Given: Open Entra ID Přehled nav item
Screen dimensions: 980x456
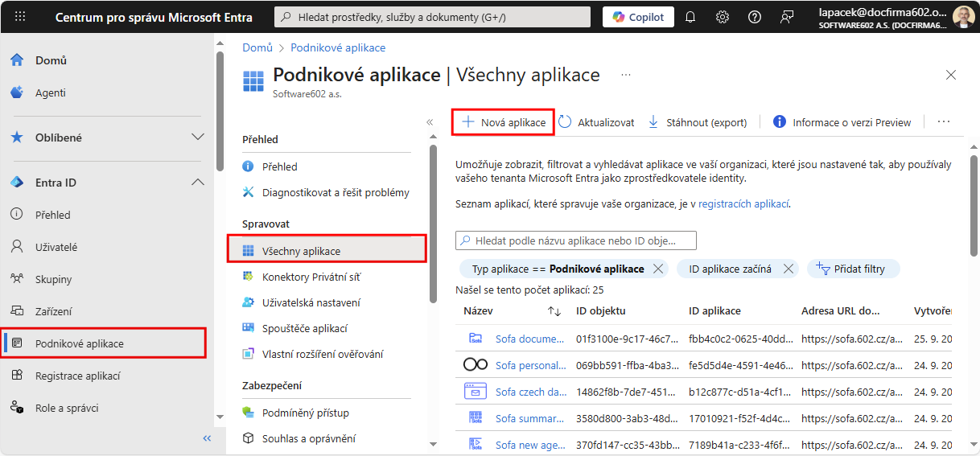Looking at the screenshot, I should (x=52, y=215).
